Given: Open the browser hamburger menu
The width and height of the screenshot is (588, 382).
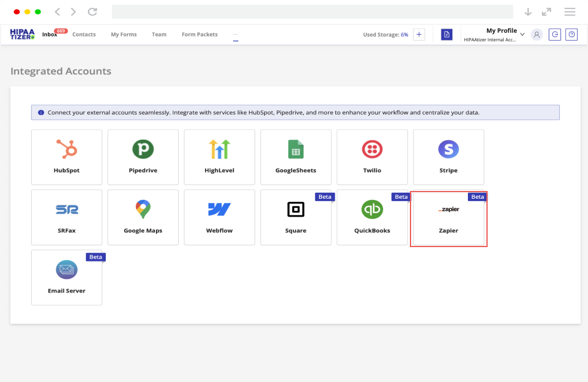Looking at the screenshot, I should pyautogui.click(x=569, y=11).
